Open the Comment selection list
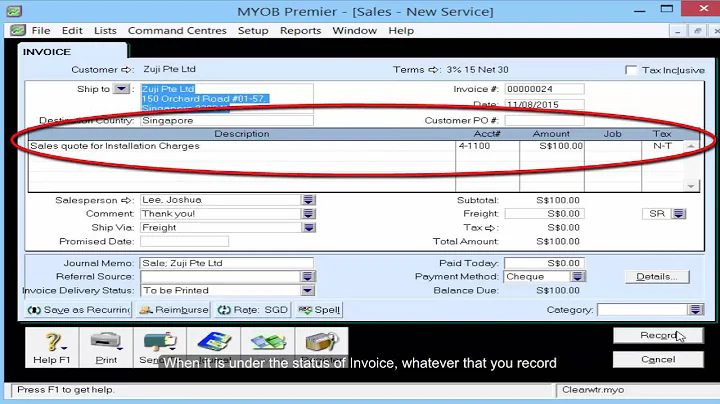The height and width of the screenshot is (404, 720). click(x=309, y=213)
